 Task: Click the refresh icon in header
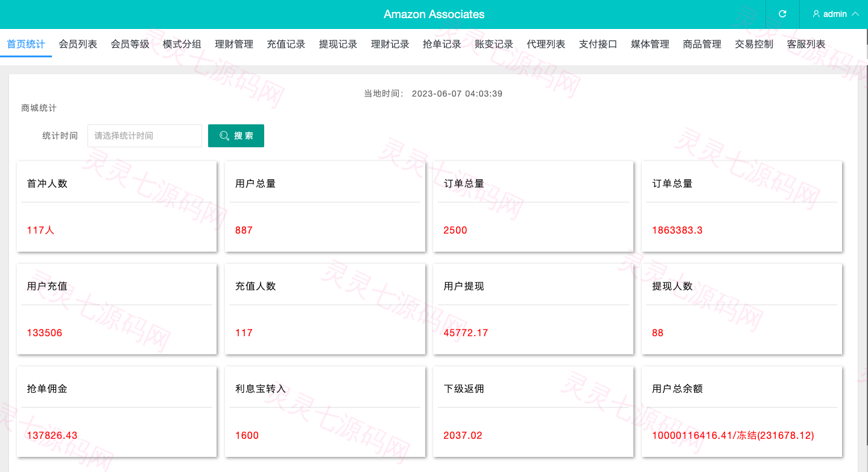pyautogui.click(x=782, y=14)
